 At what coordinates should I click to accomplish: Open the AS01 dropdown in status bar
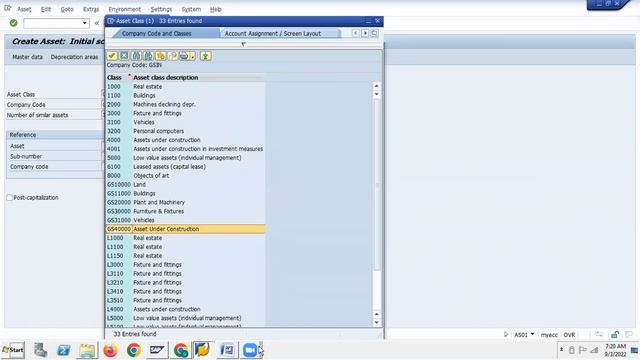pyautogui.click(x=532, y=334)
